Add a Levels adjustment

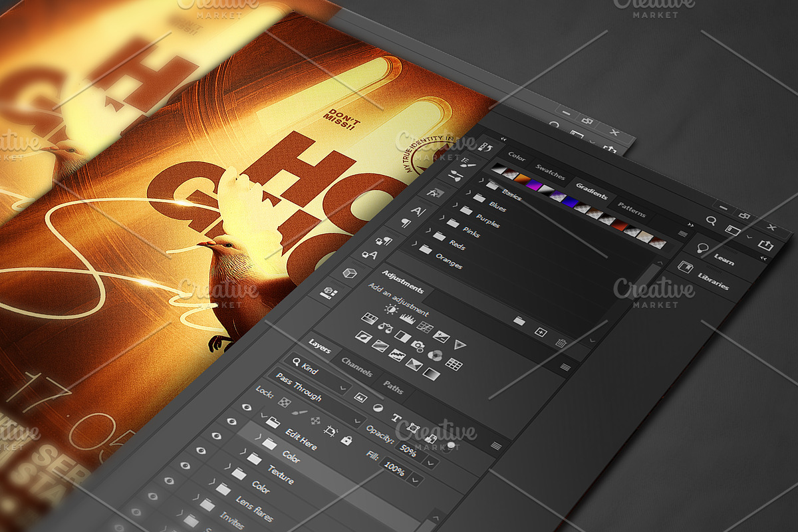[x=407, y=319]
